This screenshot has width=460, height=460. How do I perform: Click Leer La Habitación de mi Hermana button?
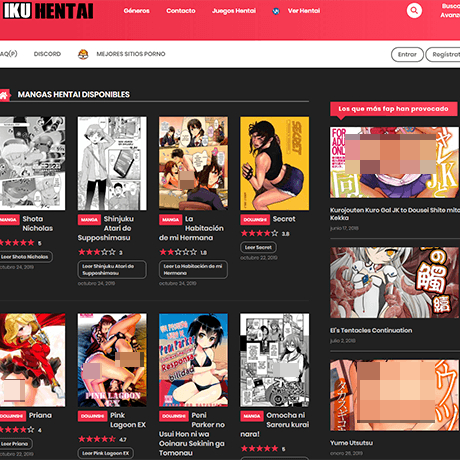[193, 269]
